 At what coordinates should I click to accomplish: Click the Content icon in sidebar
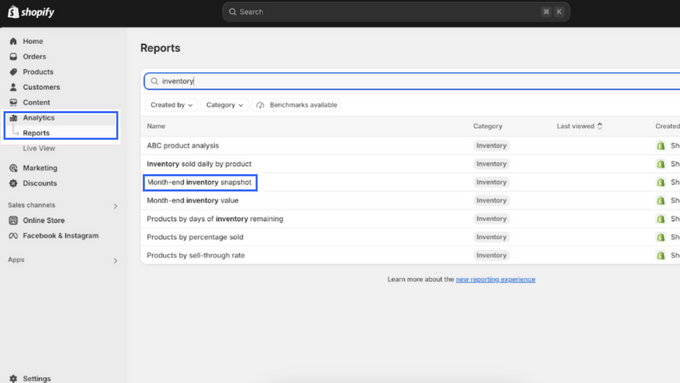coord(13,102)
